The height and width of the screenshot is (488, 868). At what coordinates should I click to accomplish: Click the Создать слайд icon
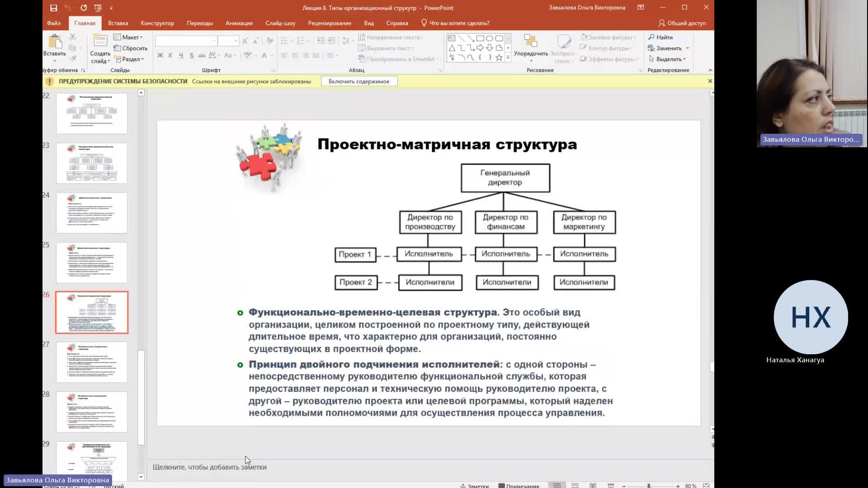click(x=100, y=41)
